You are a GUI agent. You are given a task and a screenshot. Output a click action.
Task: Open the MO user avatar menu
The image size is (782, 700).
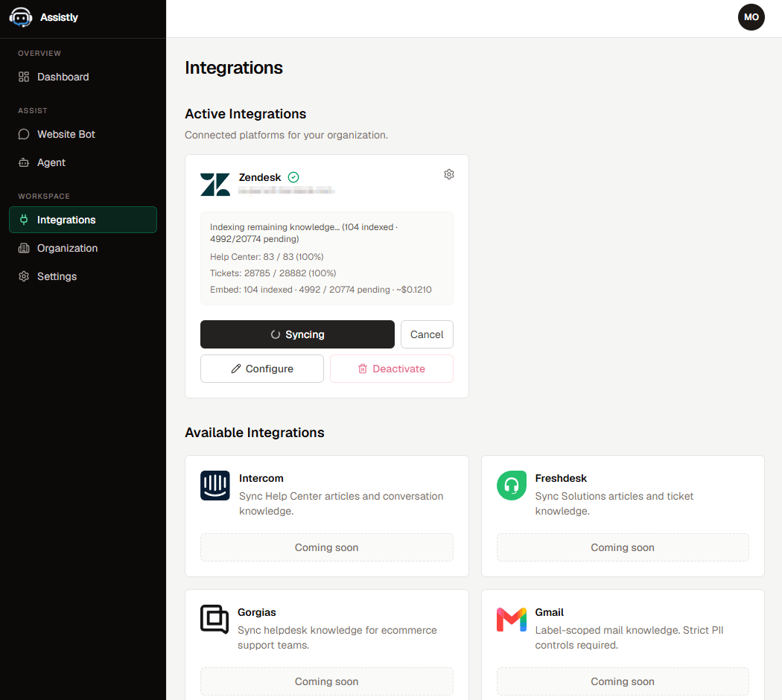click(x=751, y=17)
